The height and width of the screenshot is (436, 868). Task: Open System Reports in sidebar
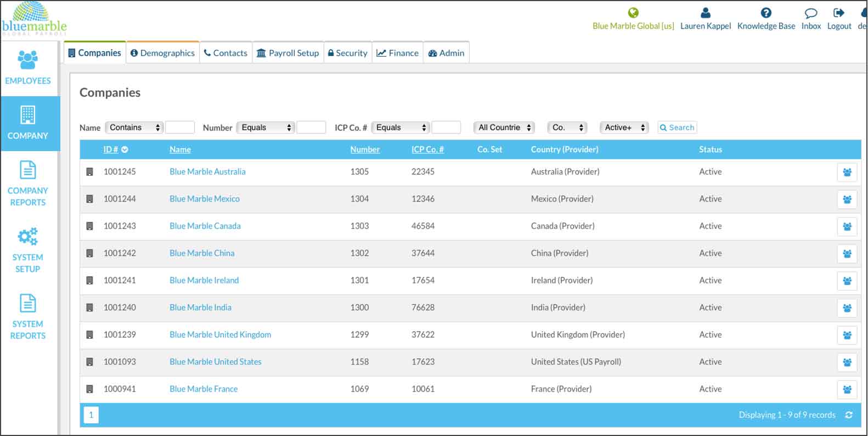28,317
